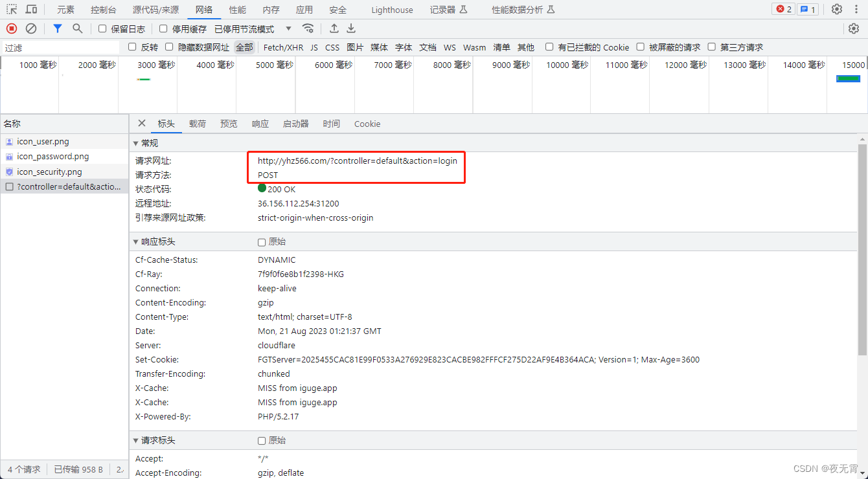Open the 源代码/来源 Sources tab
This screenshot has width=868, height=479.
click(155, 10)
